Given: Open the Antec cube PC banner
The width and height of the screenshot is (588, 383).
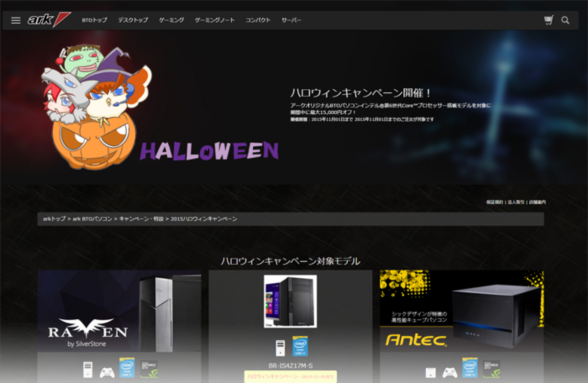Looking at the screenshot, I should [x=462, y=311].
